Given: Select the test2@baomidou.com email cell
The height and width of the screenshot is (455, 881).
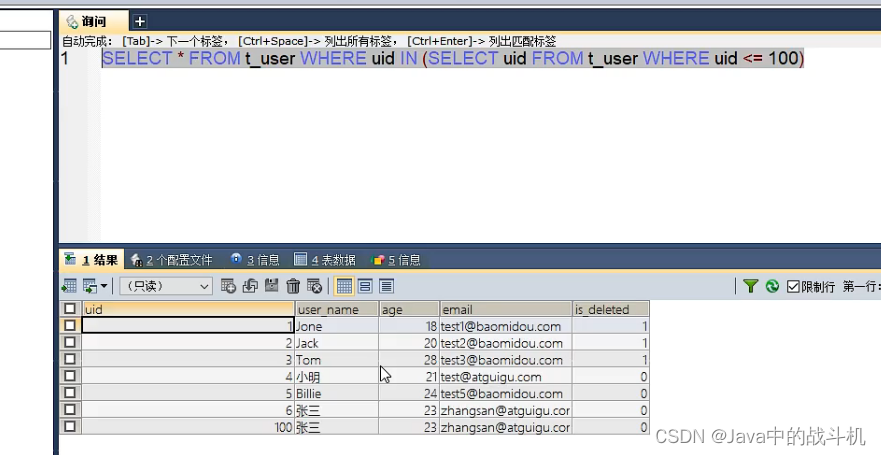Looking at the screenshot, I should [x=506, y=343].
